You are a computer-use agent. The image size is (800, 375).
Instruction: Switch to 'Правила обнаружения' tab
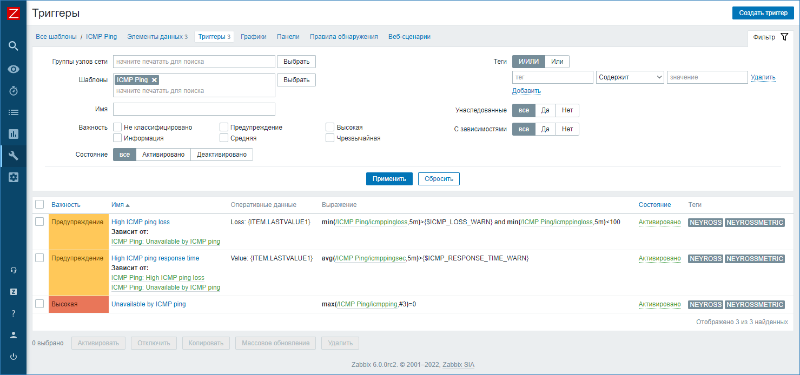[x=344, y=37]
